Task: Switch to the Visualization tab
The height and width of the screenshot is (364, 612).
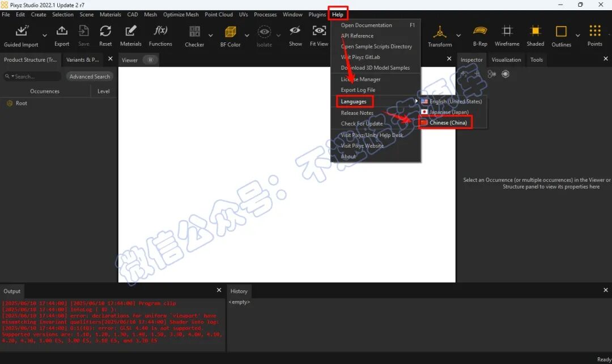Action: [x=506, y=59]
